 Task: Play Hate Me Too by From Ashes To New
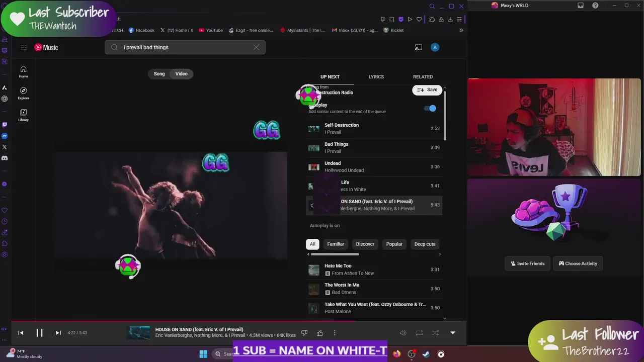point(374,269)
